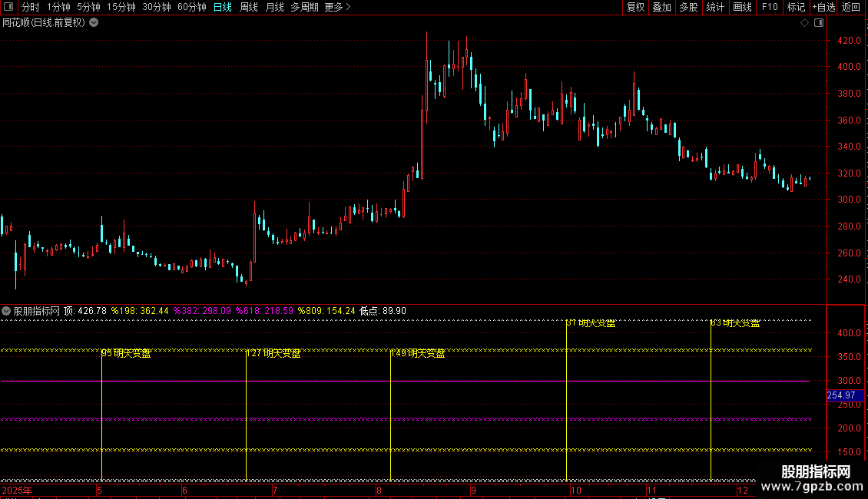
Task: Add stock via +自选 button
Action: (823, 7)
